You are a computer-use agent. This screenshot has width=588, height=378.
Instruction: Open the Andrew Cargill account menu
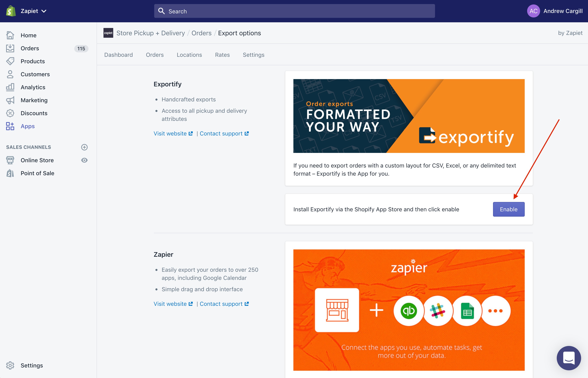click(555, 11)
